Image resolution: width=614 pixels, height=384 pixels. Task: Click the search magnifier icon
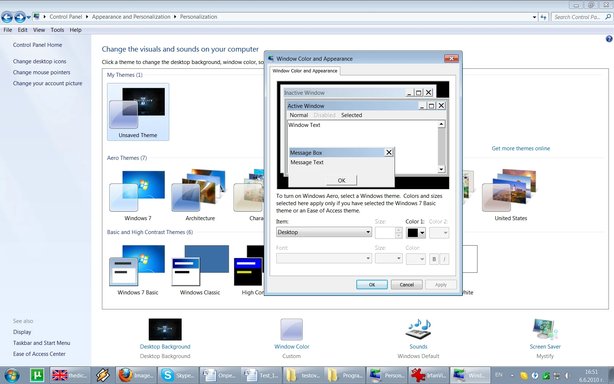pos(608,17)
